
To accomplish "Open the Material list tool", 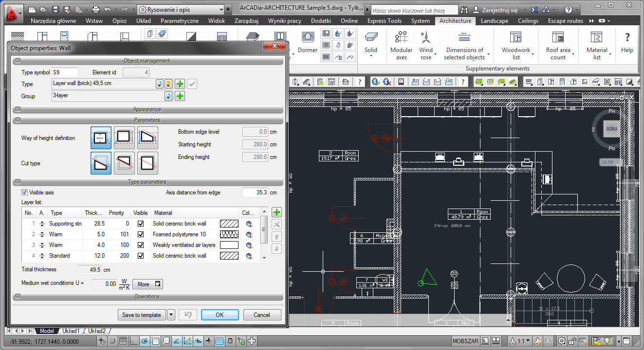I will (596, 37).
